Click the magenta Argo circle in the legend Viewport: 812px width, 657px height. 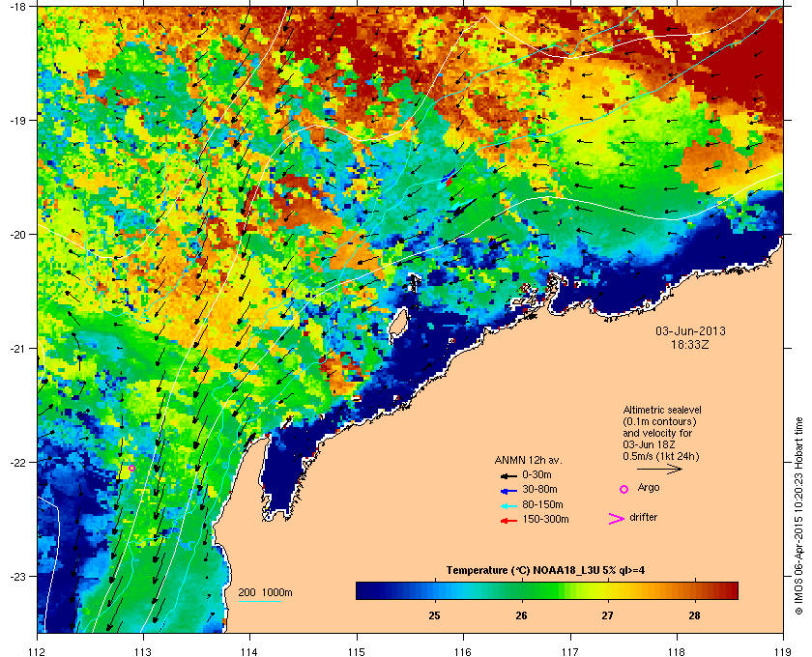(624, 489)
